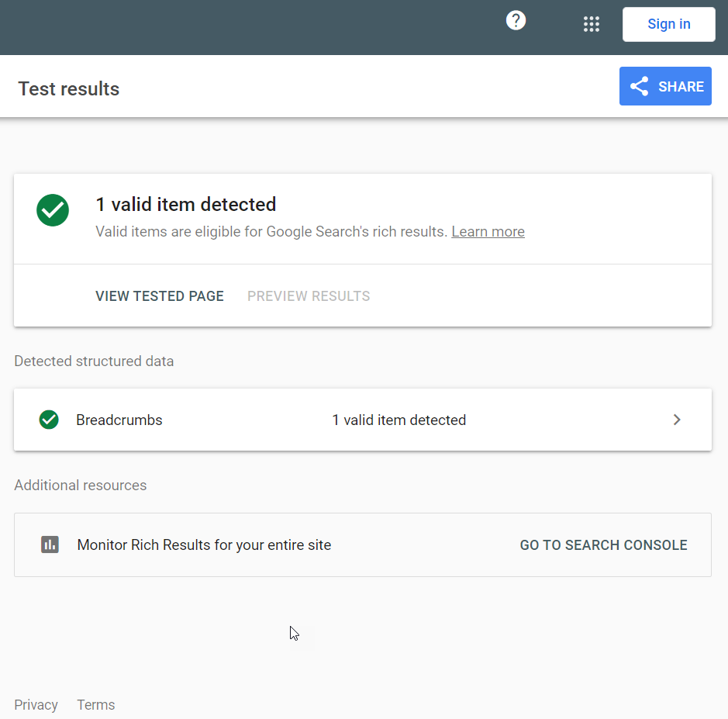Open the VIEW TESTED PAGE tab

[x=160, y=296]
